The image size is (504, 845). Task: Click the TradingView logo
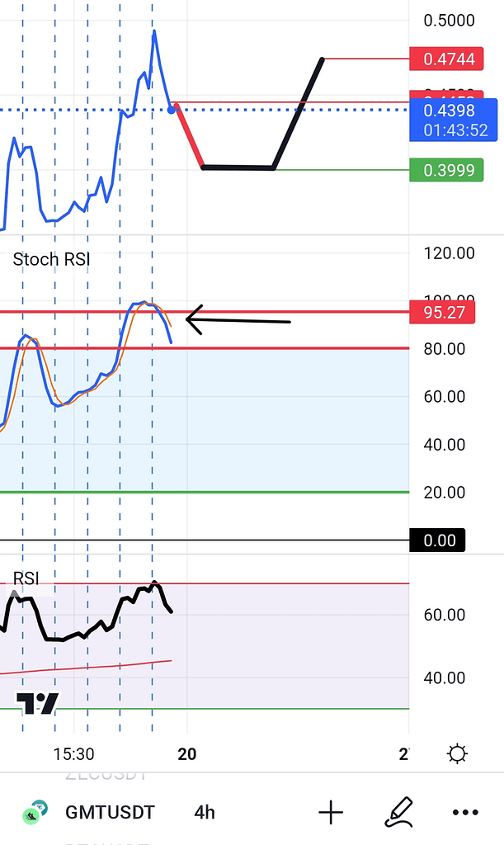coord(39,703)
